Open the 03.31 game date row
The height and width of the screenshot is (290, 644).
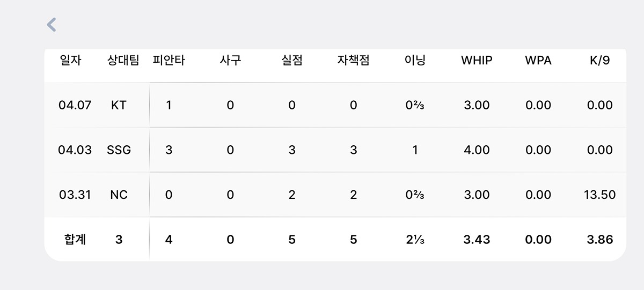(75, 195)
